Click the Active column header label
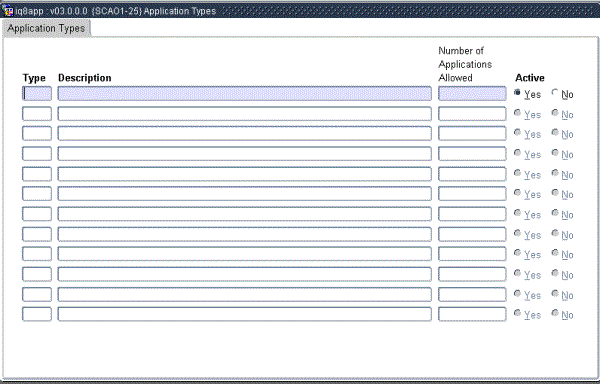The height and width of the screenshot is (384, 600). point(530,78)
